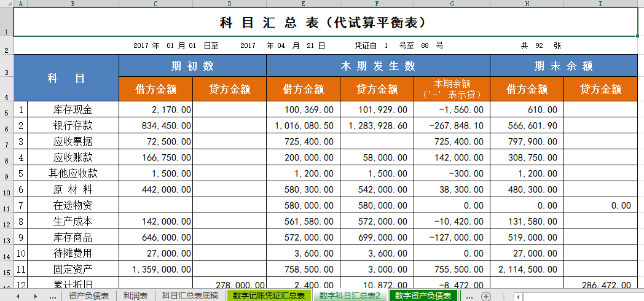Click the 本期发生数 header cell
The width and height of the screenshot is (644, 301).
(x=378, y=66)
